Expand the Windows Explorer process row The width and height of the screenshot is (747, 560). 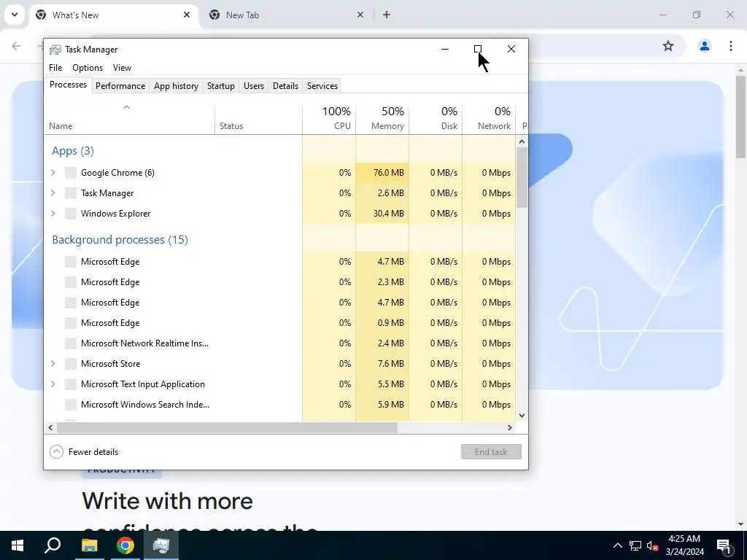click(53, 214)
